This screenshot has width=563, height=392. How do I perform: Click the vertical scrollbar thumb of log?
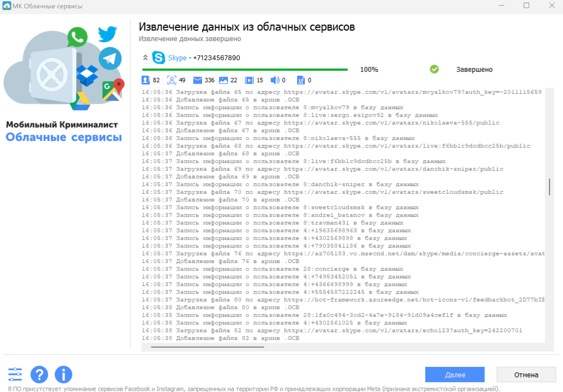[549, 187]
